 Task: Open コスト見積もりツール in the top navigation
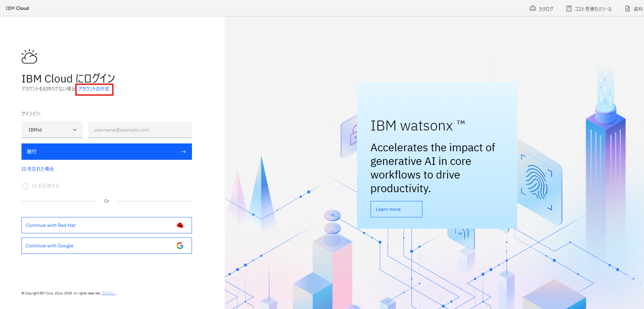pyautogui.click(x=593, y=9)
